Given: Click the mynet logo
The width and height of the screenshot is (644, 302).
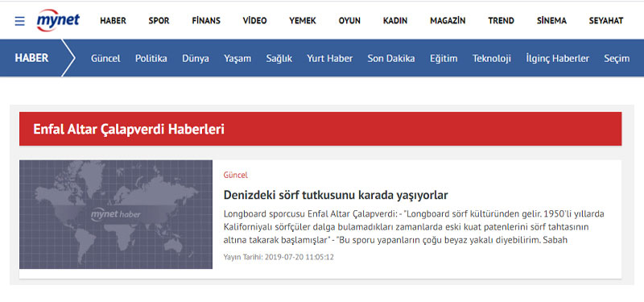Looking at the screenshot, I should point(58,21).
